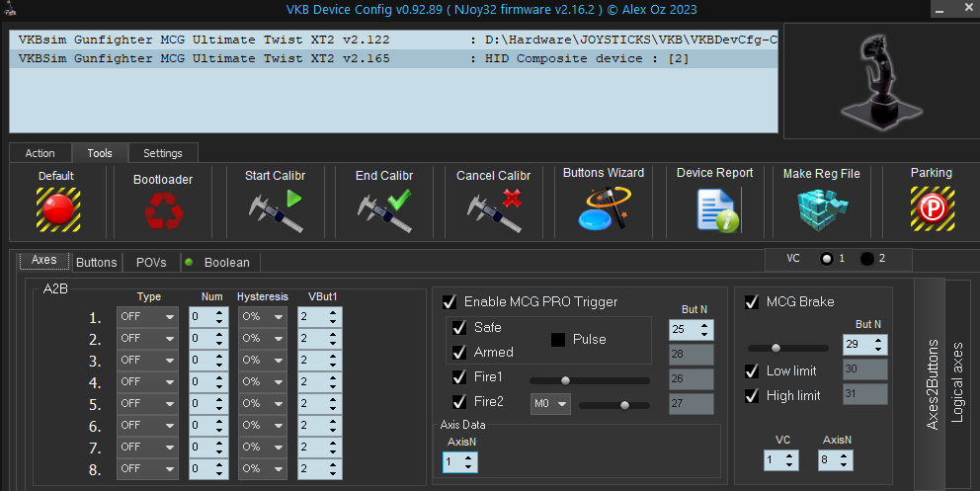Screen dimensions: 980x491
Task: Click the Low limit field showing 30
Action: 865,369
